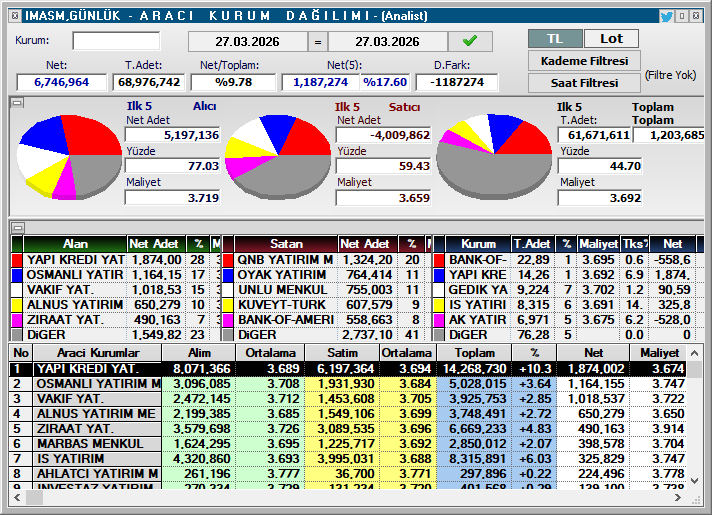Click the blue swatch beside OYAK YATIRIM
The width and height of the screenshot is (712, 515).
[x=228, y=275]
